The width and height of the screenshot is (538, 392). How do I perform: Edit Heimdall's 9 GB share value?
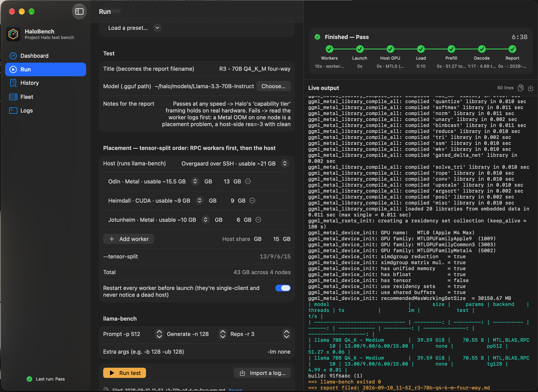232,201
